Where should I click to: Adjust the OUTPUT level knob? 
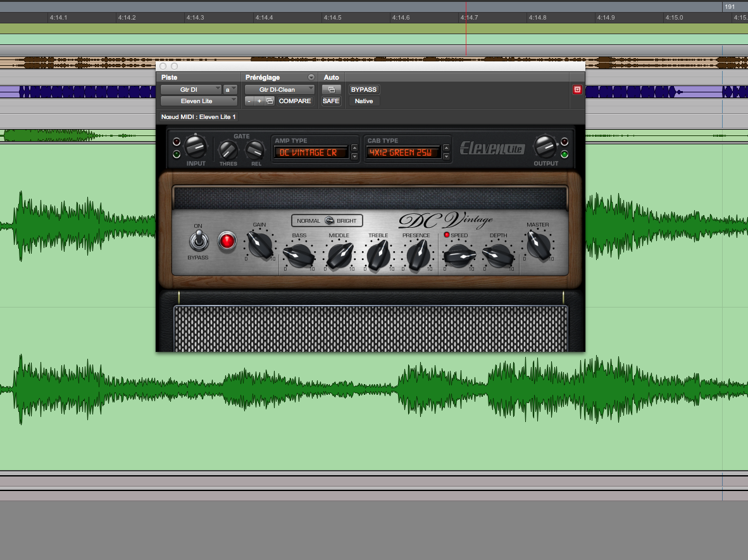(x=545, y=147)
